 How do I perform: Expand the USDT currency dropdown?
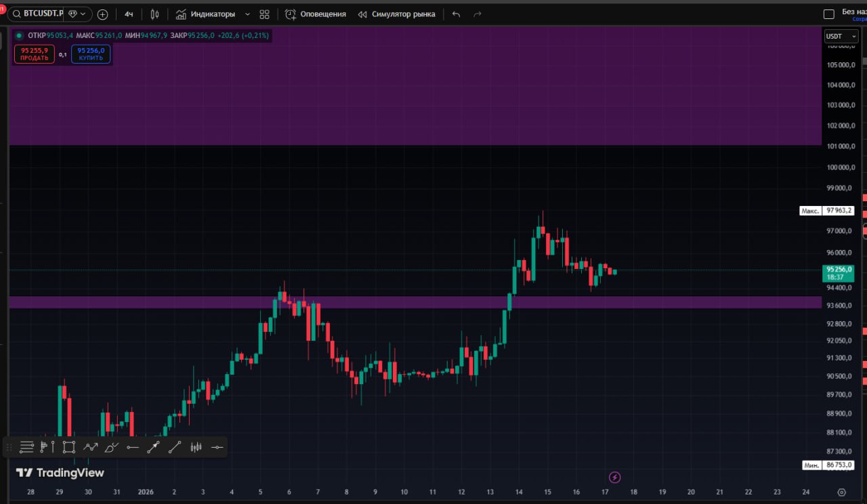[841, 37]
